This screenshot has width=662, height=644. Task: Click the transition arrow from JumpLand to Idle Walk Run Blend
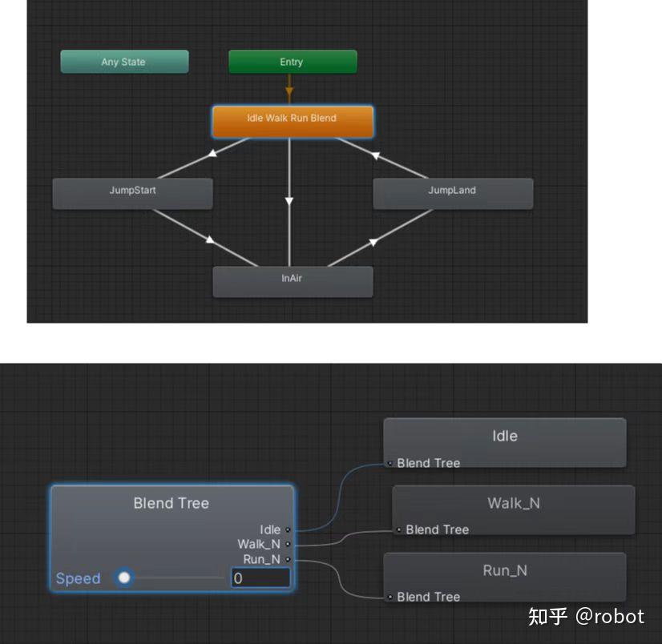(375, 155)
